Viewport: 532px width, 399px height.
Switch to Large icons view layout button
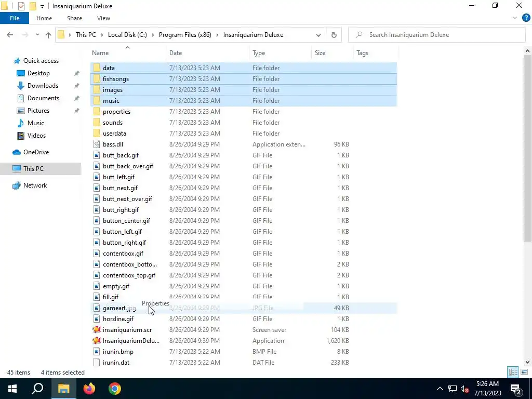524,372
